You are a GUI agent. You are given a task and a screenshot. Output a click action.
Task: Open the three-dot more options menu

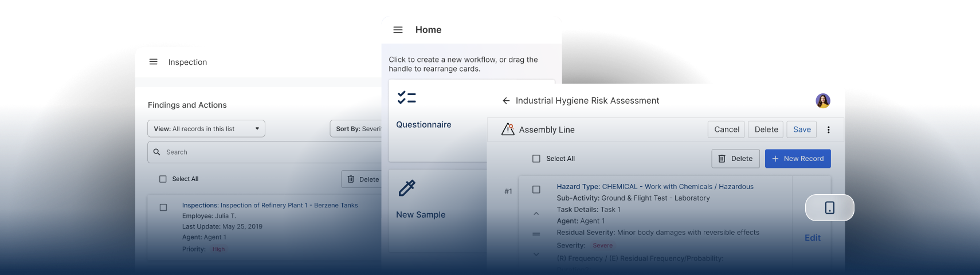[x=828, y=130]
